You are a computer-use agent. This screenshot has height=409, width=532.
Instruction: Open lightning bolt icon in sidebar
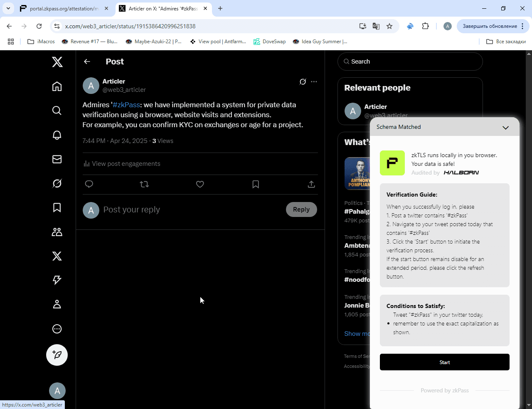click(x=57, y=280)
